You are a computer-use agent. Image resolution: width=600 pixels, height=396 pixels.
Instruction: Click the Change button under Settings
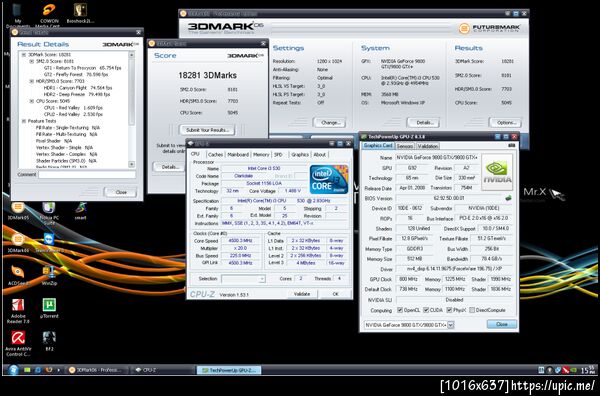pyautogui.click(x=330, y=123)
